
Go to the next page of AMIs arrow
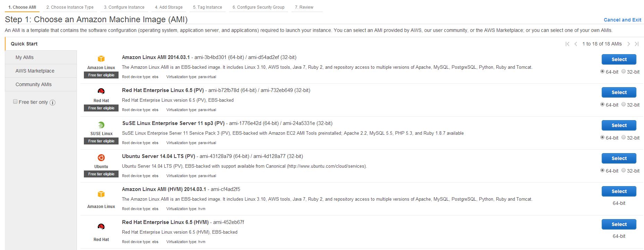click(628, 44)
